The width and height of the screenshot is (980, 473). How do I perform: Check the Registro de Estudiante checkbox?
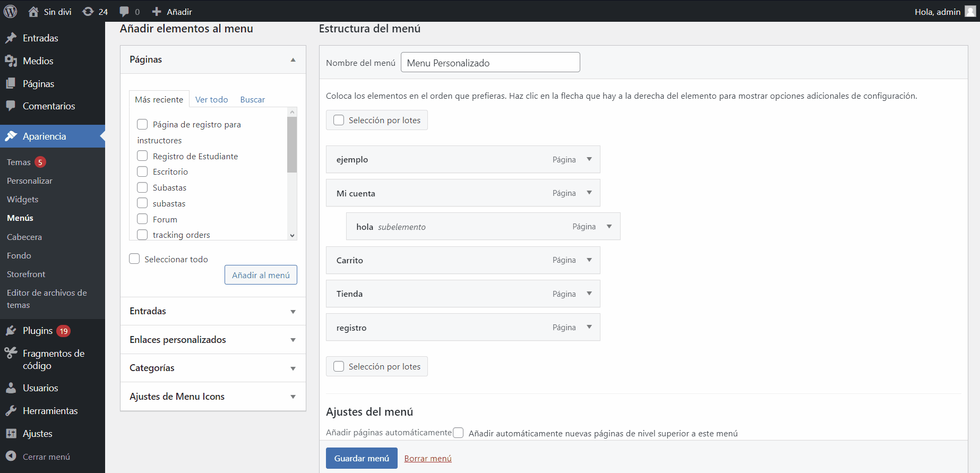coord(142,156)
